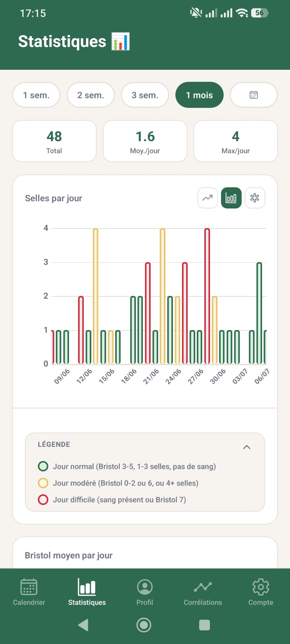Switch chart to bar chart view
290x644 pixels.
[231, 198]
